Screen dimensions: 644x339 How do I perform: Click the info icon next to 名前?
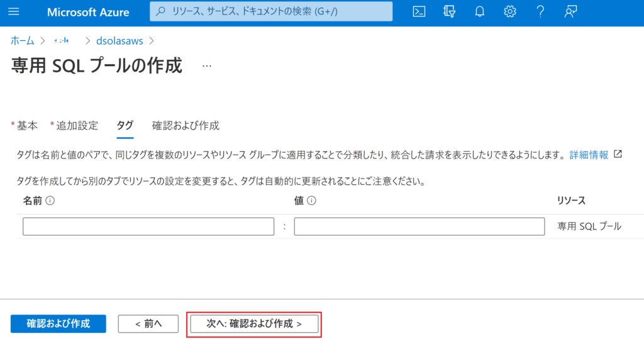pyautogui.click(x=50, y=201)
